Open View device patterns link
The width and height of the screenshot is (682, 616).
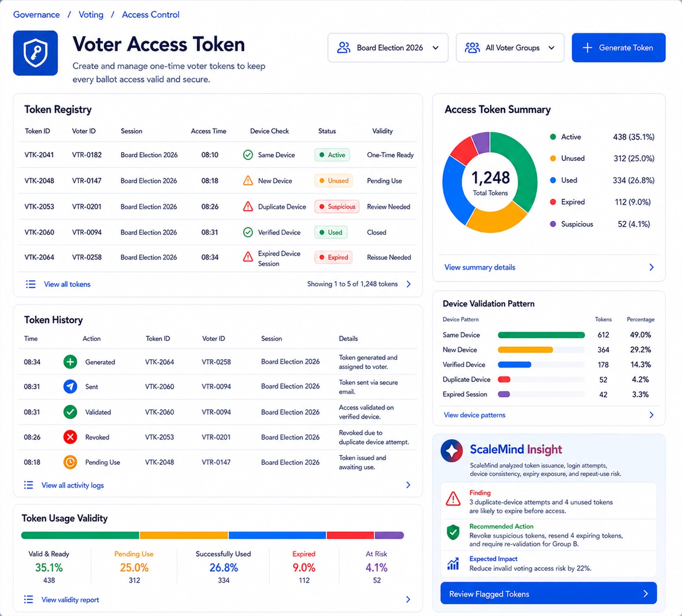click(x=474, y=415)
